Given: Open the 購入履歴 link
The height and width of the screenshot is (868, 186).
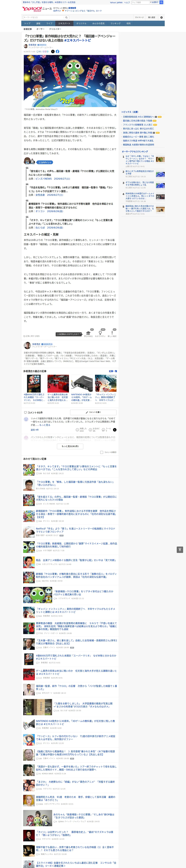Looking at the screenshot, I should click(x=152, y=18).
